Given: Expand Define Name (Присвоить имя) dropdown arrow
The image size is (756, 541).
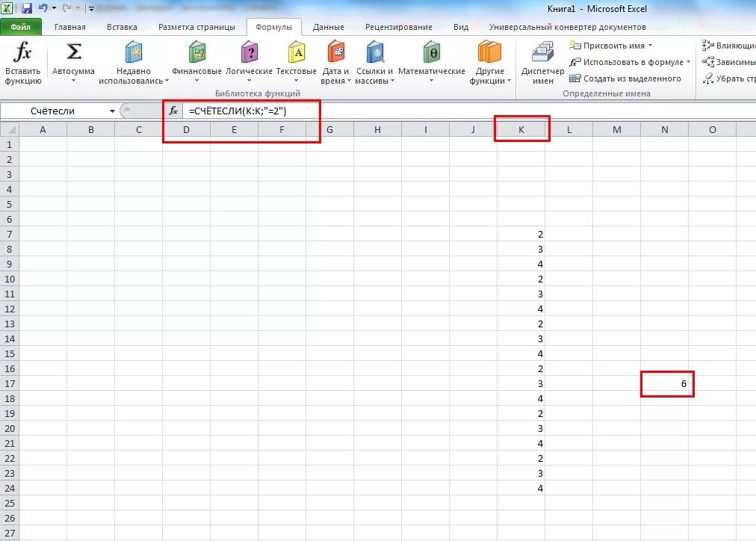Looking at the screenshot, I should 651,46.
